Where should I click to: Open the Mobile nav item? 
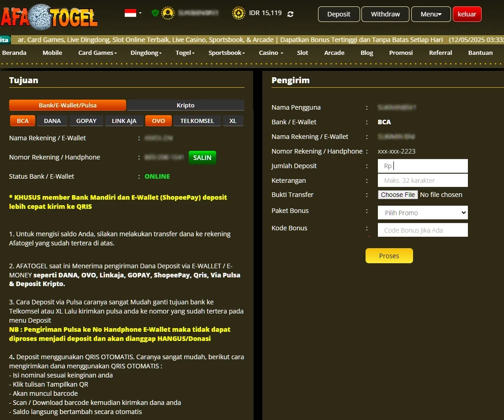click(53, 53)
